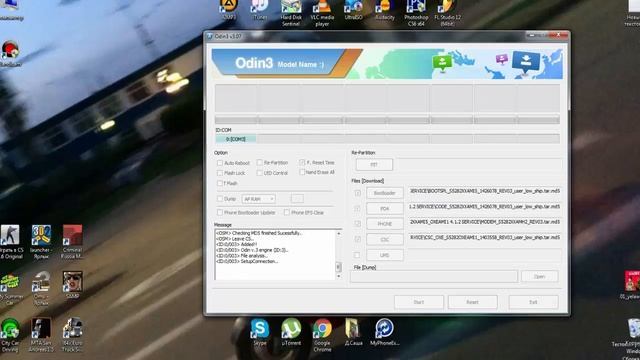Toggle the T Flash checkbox
Image resolution: width=640 pixels, height=360 pixels.
pos(220,183)
